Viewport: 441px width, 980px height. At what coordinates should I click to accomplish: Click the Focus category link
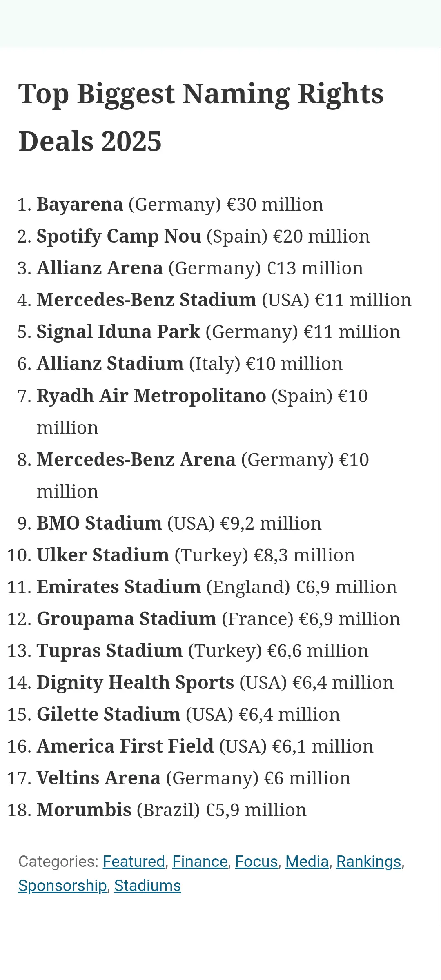click(256, 862)
